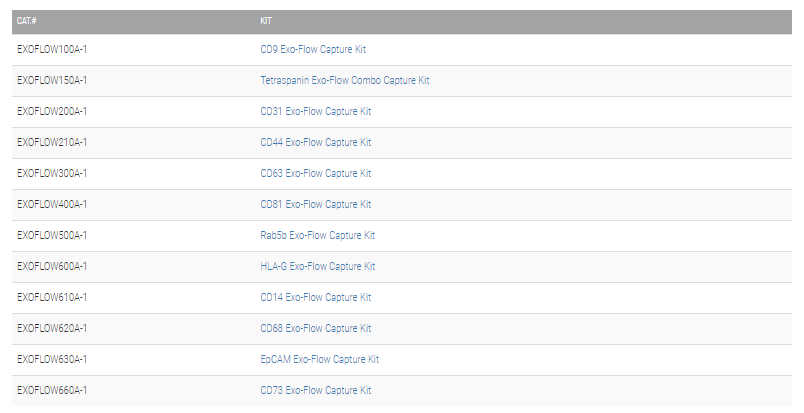The height and width of the screenshot is (413, 804).
Task: Click the KIT column header
Action: click(x=266, y=20)
